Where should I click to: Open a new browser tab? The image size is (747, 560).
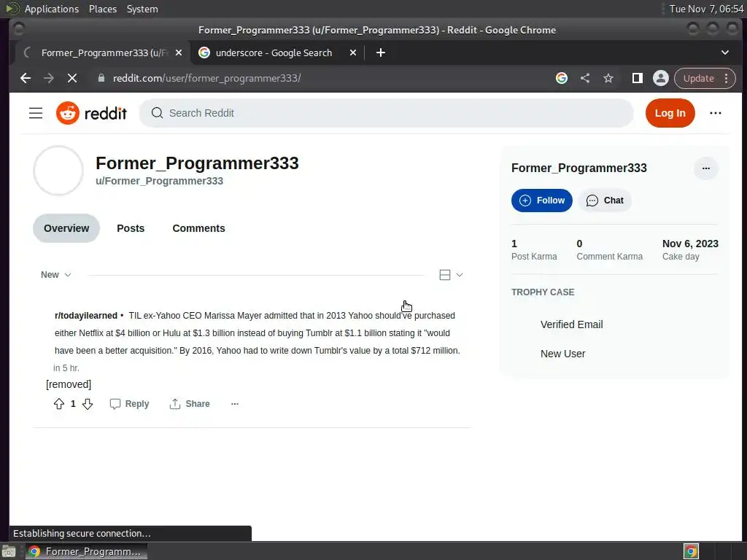pos(380,52)
